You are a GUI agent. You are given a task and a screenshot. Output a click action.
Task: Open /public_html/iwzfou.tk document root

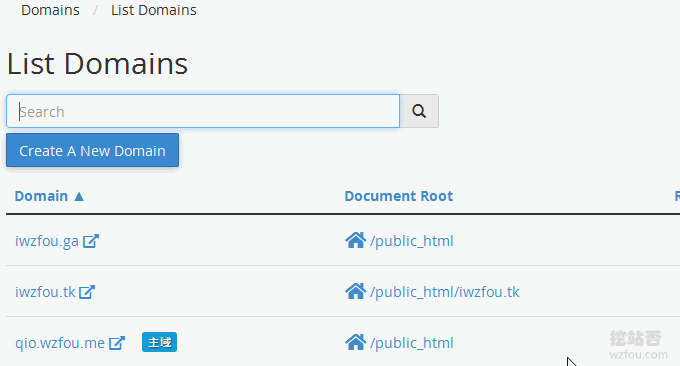[445, 292]
